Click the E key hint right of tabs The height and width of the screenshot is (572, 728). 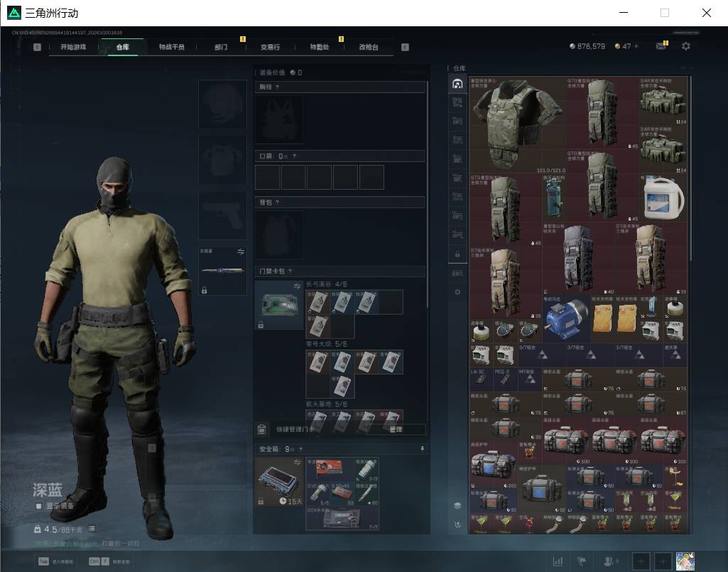[405, 47]
